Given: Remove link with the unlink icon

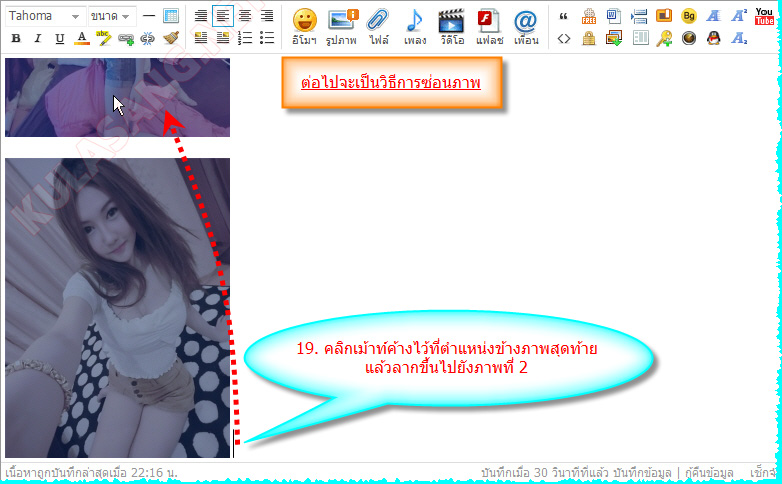Looking at the screenshot, I should click(148, 38).
